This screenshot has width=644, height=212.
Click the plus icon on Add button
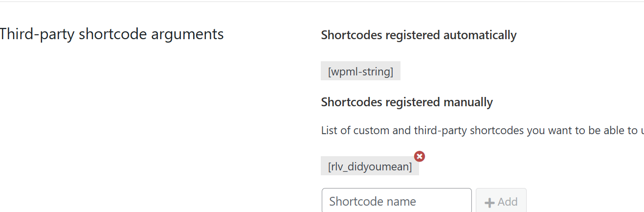pos(489,202)
